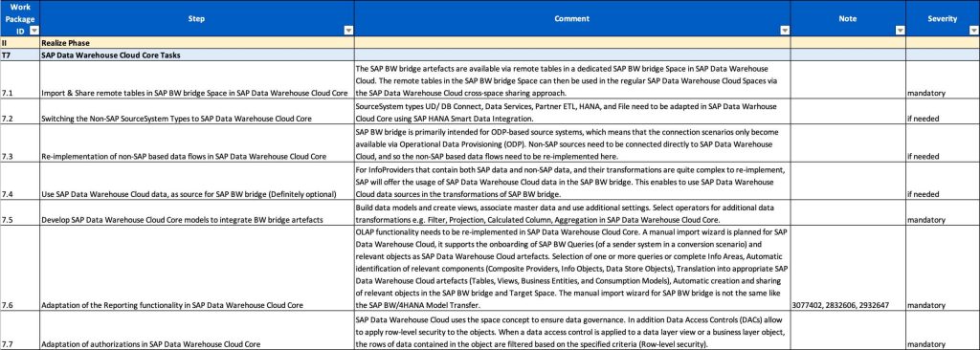Select the 'SAP Data Warehouse Cloud Core Tasks' cell
This screenshot has width=980, height=350.
(x=197, y=55)
